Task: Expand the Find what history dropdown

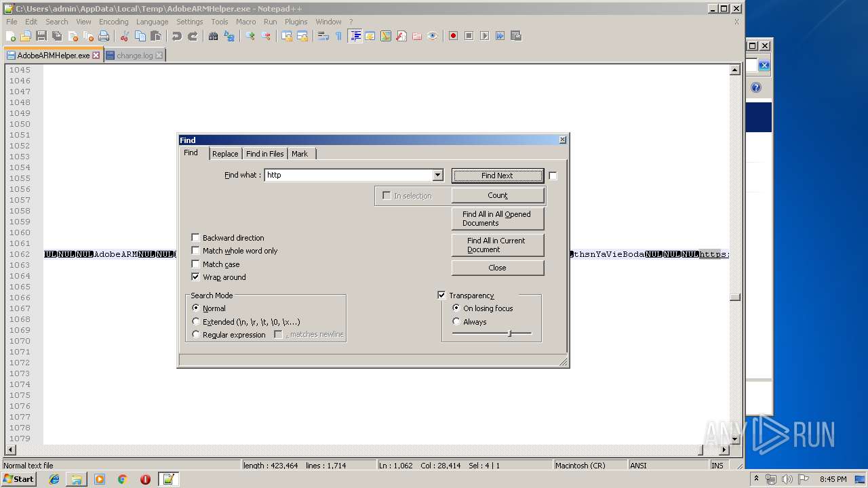Action: point(437,175)
